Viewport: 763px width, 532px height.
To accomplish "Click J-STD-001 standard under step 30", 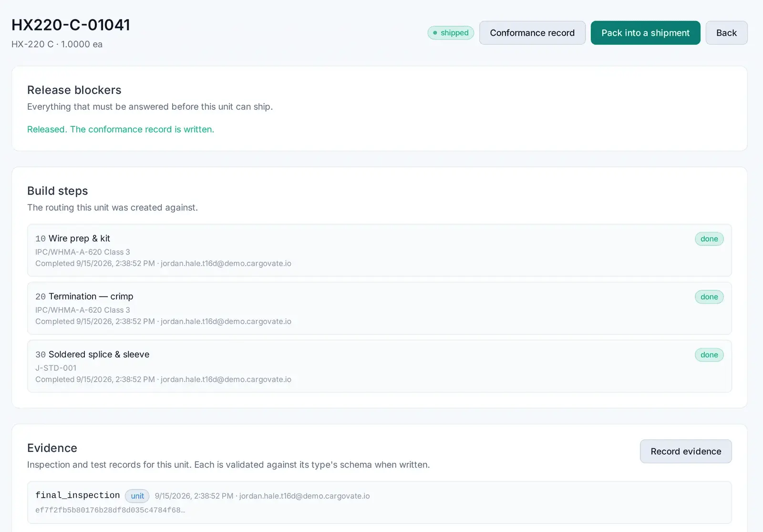I will coord(56,368).
